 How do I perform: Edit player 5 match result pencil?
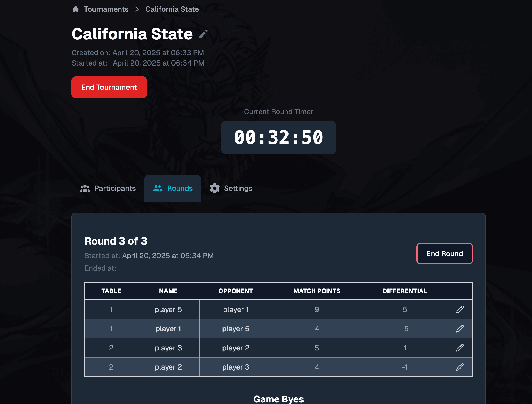(460, 309)
